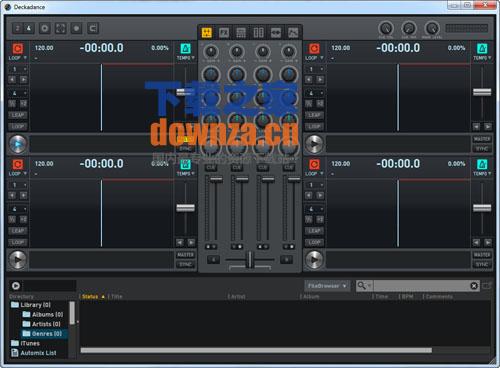
Task: Click the red loop icon on bottom-left deck
Action: click(x=18, y=164)
